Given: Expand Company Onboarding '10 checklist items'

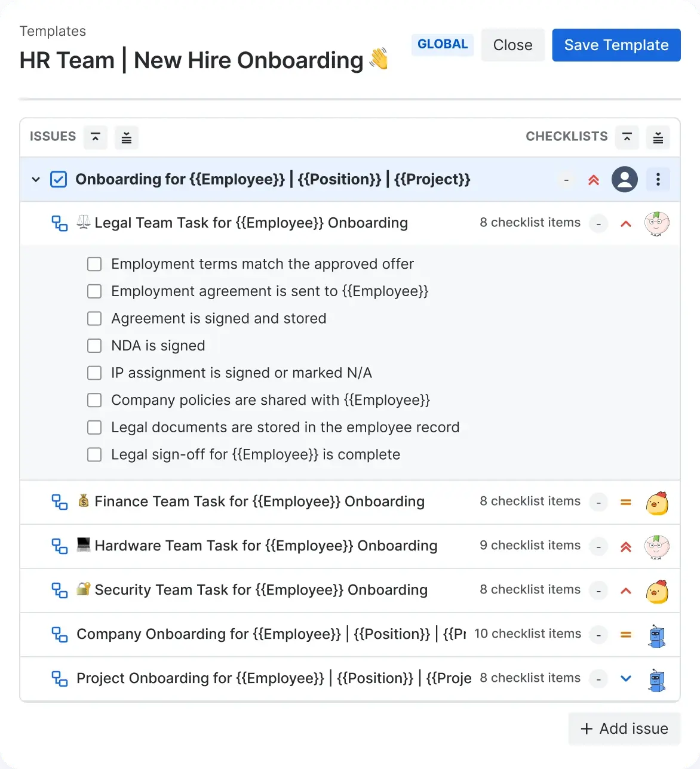Looking at the screenshot, I should click(528, 634).
